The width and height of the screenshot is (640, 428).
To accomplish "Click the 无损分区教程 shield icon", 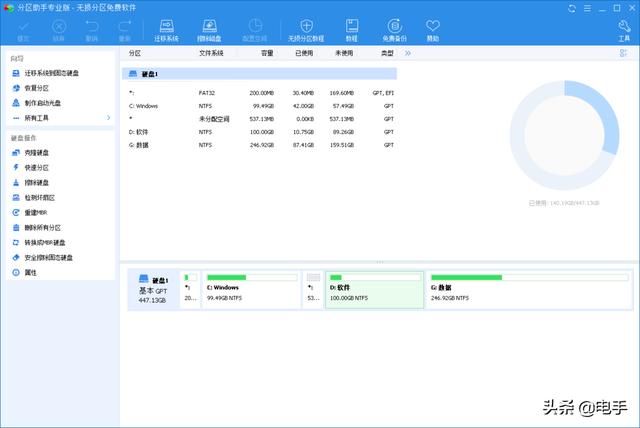I will click(x=306, y=28).
